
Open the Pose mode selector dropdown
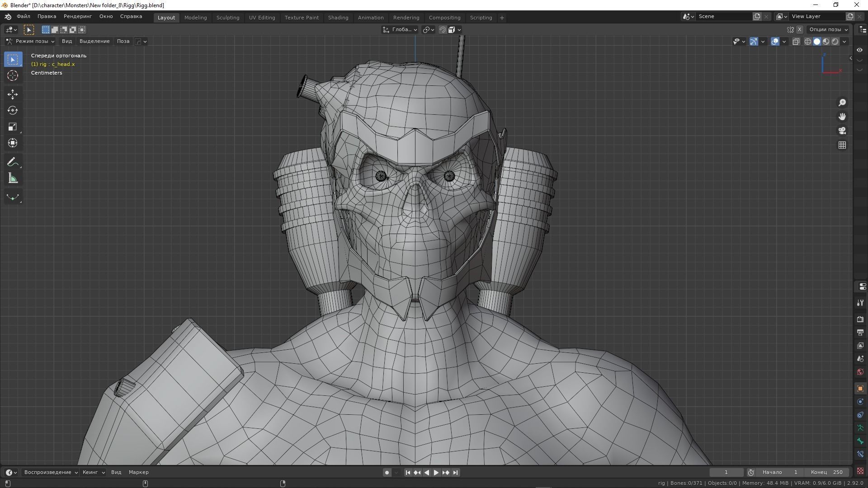[31, 41]
